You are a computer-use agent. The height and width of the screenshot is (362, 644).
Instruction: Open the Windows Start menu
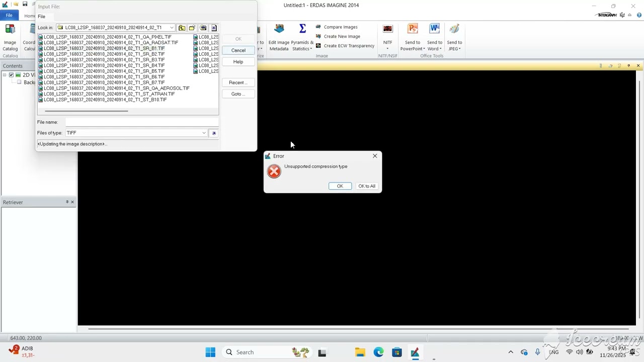point(210,352)
